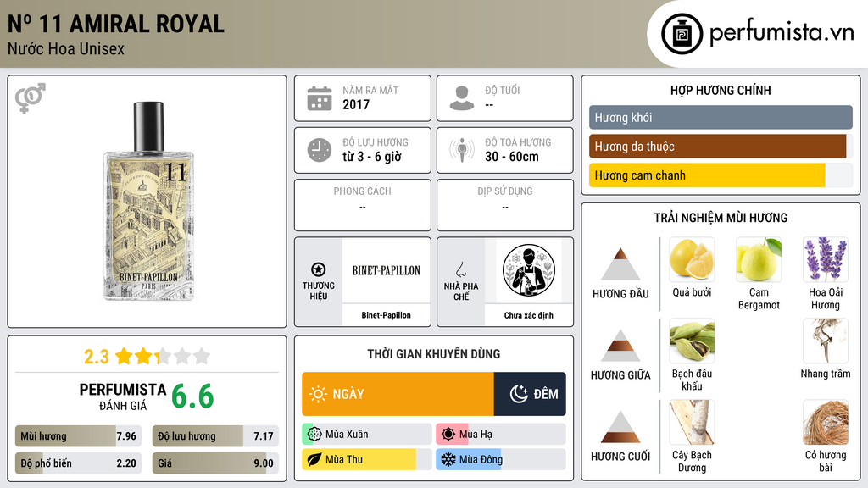Click the clock icon beside Độ lưu hương
This screenshot has height=488, width=868.
click(320, 150)
